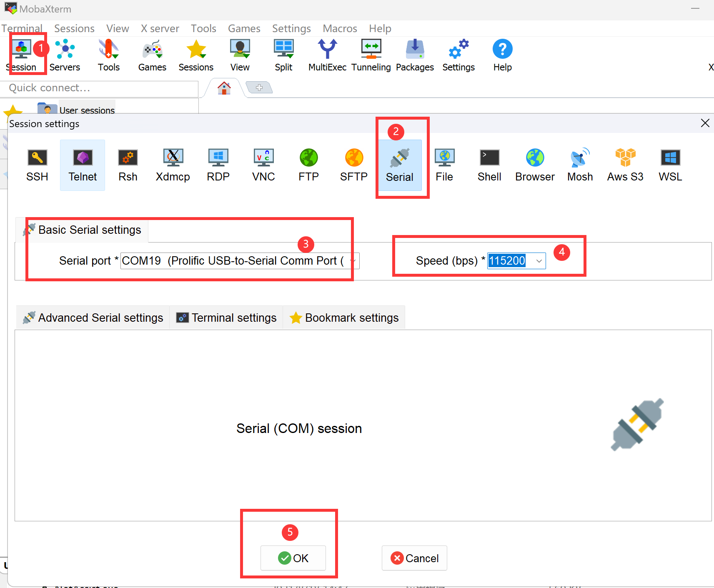Pick the FTP session type
The width and height of the screenshot is (714, 588).
click(x=309, y=165)
